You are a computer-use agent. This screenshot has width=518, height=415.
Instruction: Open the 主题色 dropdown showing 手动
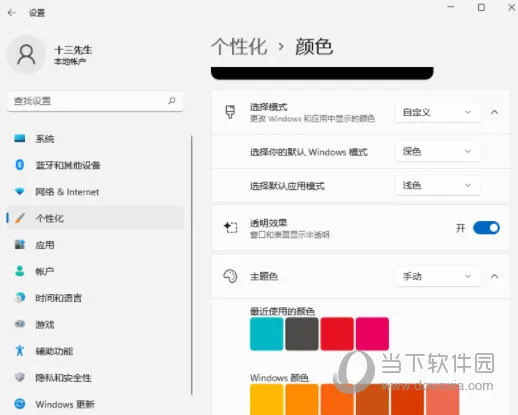pyautogui.click(x=438, y=276)
